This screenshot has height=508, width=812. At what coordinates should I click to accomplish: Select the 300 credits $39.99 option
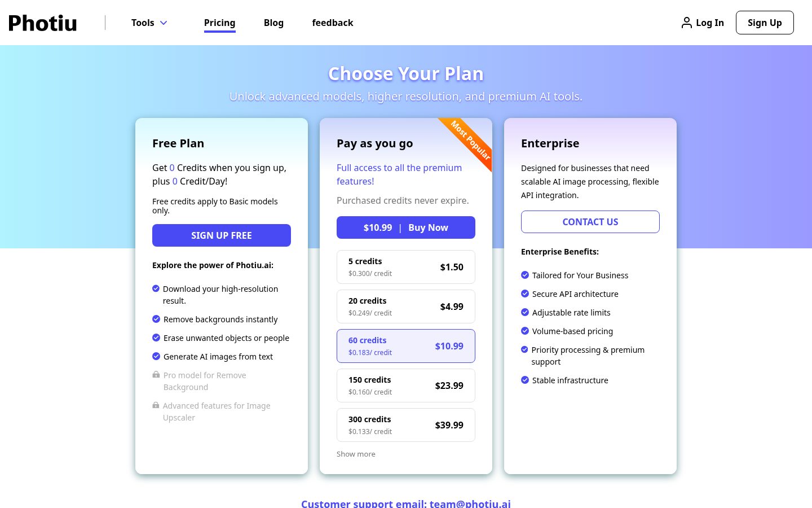(x=406, y=425)
